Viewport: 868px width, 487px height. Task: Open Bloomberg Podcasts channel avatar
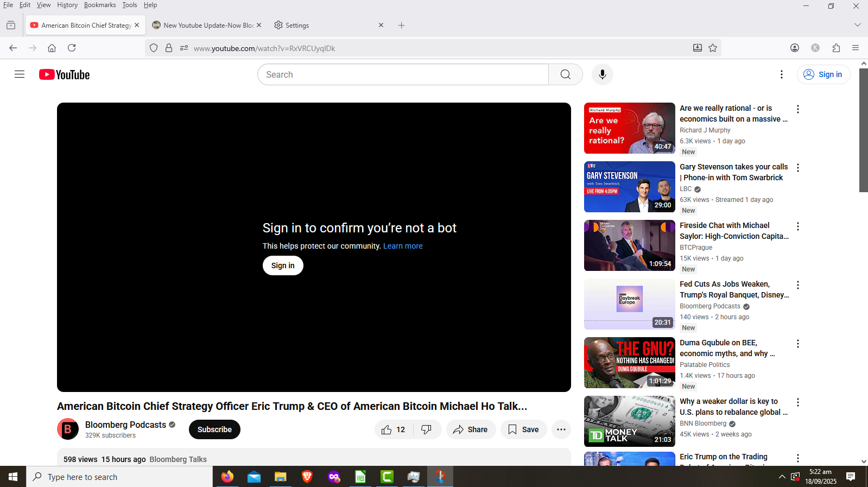(68, 429)
